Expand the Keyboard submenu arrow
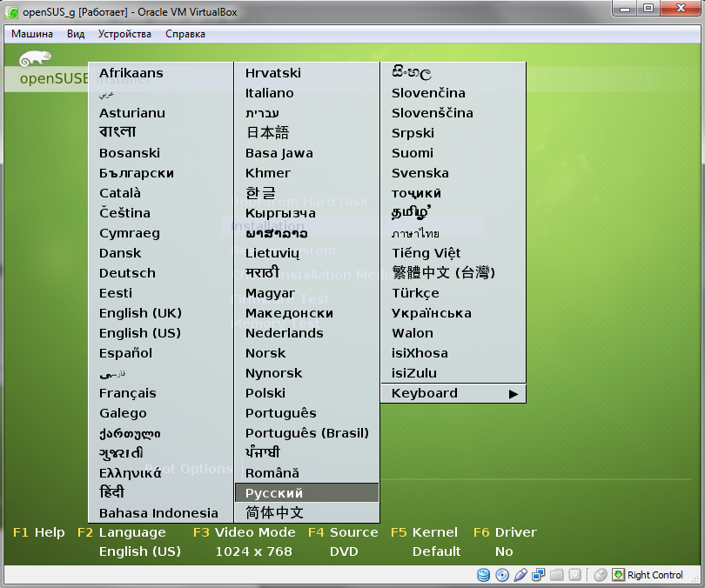The image size is (705, 588). coord(513,394)
